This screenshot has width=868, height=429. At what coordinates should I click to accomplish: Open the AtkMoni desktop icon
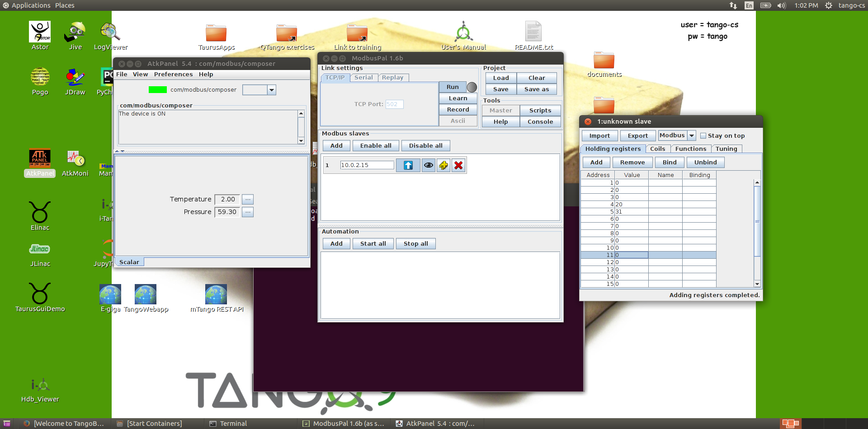(75, 163)
